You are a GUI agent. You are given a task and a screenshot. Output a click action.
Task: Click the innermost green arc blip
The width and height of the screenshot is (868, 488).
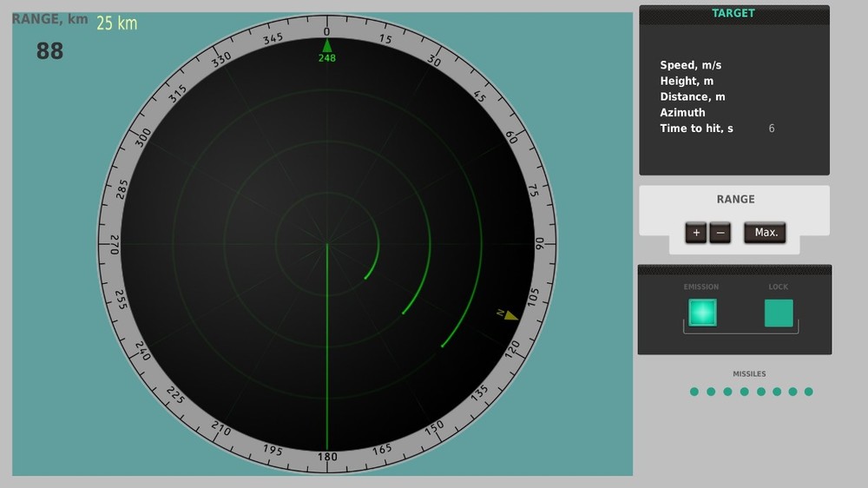[x=373, y=253]
